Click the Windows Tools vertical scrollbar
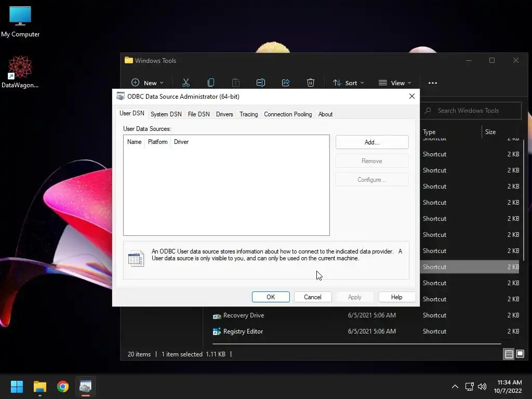The height and width of the screenshot is (399, 532). pyautogui.click(x=524, y=200)
